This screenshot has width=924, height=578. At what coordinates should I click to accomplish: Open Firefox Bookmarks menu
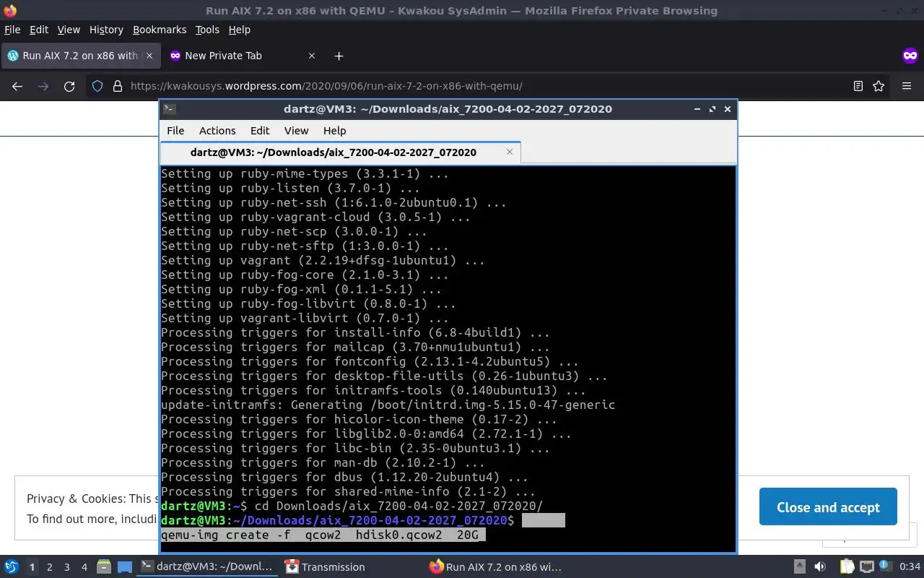[160, 30]
